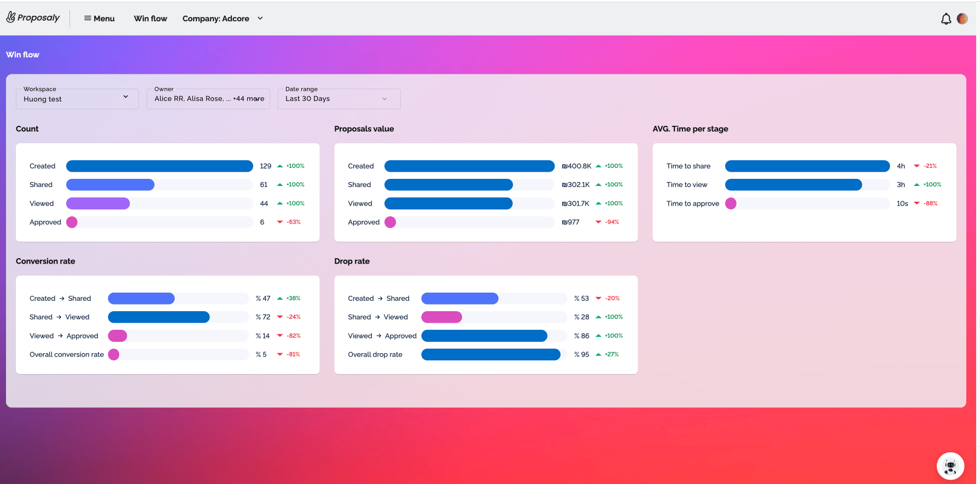Click the red down arrow next to -63%
The image size is (980, 484).
point(280,222)
